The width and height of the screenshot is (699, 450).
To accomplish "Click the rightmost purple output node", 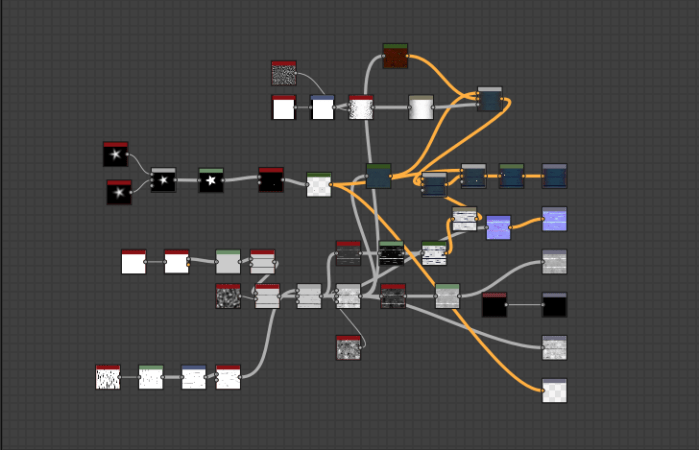I will tap(554, 219).
